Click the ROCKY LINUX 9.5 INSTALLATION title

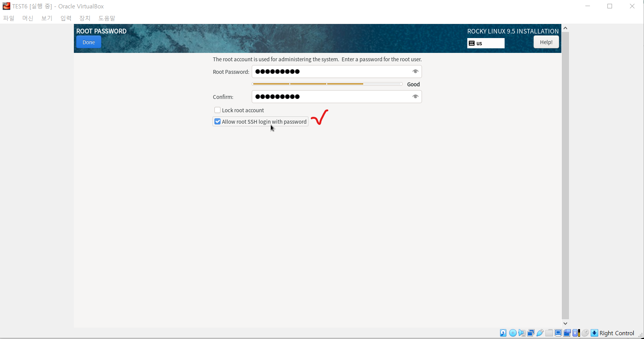pos(513,31)
